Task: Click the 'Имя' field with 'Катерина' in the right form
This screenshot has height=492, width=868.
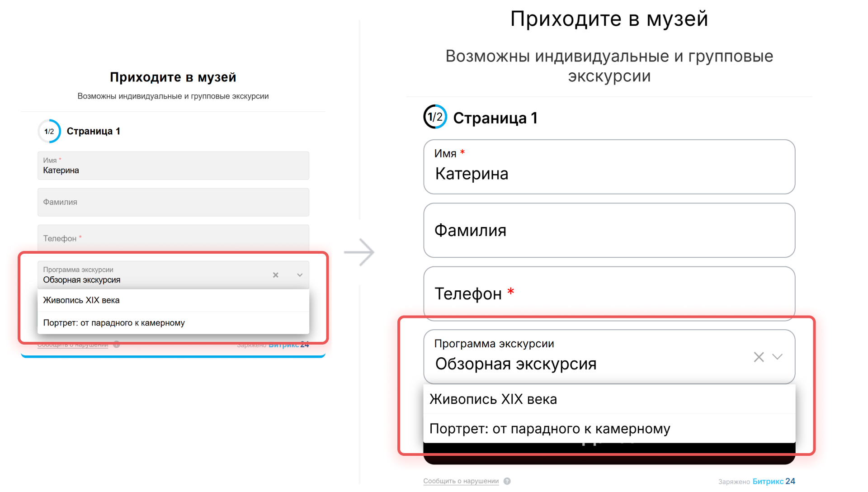Action: (x=609, y=167)
